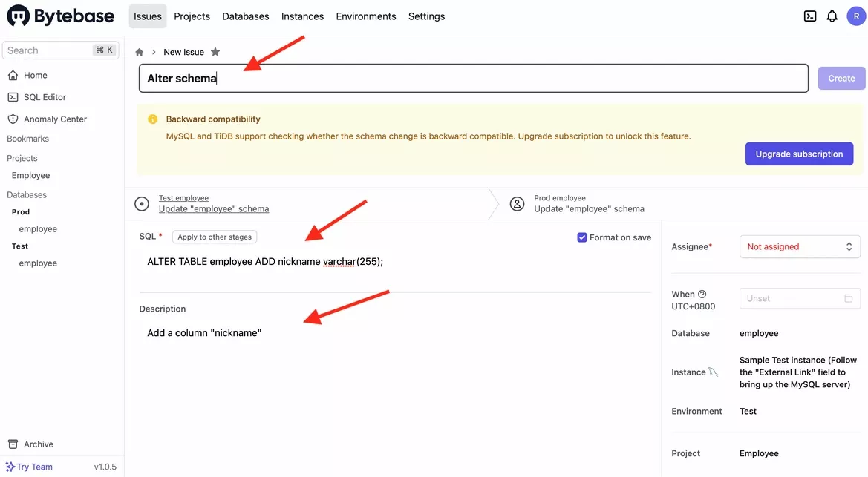Click the Prod environment heading in sidebar
Screen dimensions: 868x477
[x=21, y=211]
